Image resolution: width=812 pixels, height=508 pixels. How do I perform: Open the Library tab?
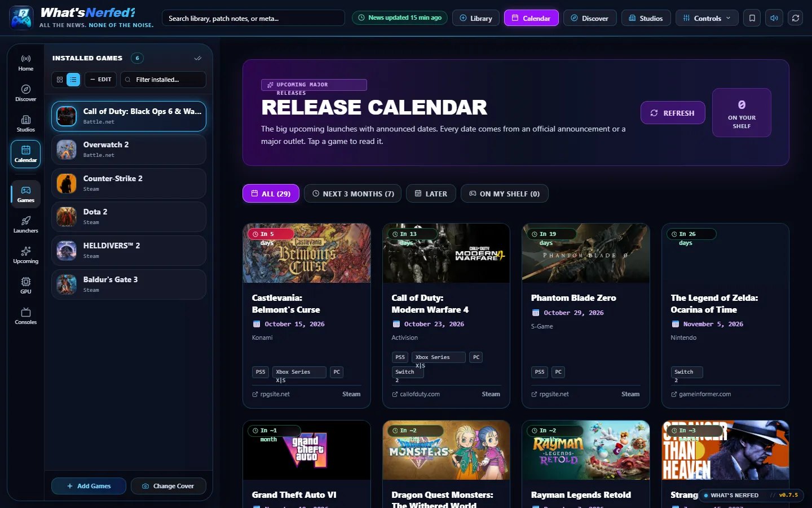[x=476, y=18]
